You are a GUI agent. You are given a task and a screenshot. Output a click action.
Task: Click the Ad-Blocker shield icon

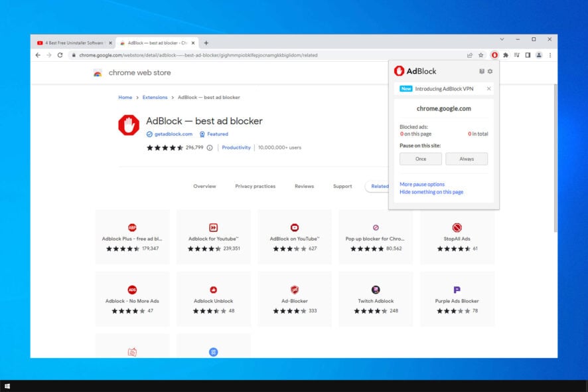[x=295, y=290]
